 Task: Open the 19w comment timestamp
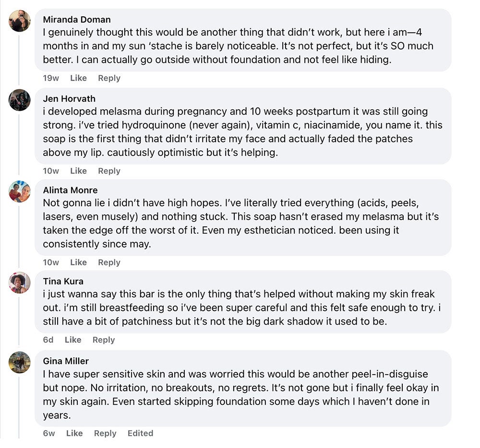click(x=51, y=78)
